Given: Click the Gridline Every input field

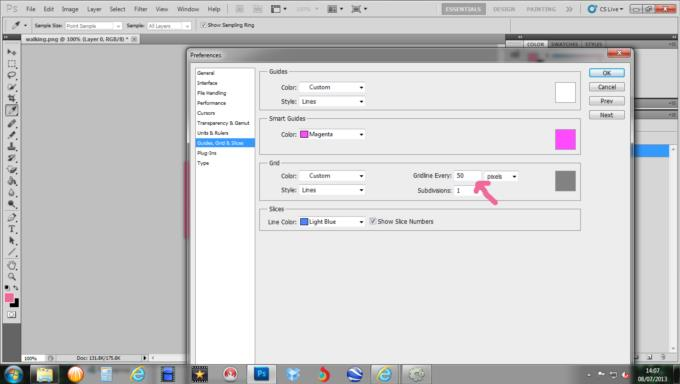Looking at the screenshot, I should (x=468, y=176).
